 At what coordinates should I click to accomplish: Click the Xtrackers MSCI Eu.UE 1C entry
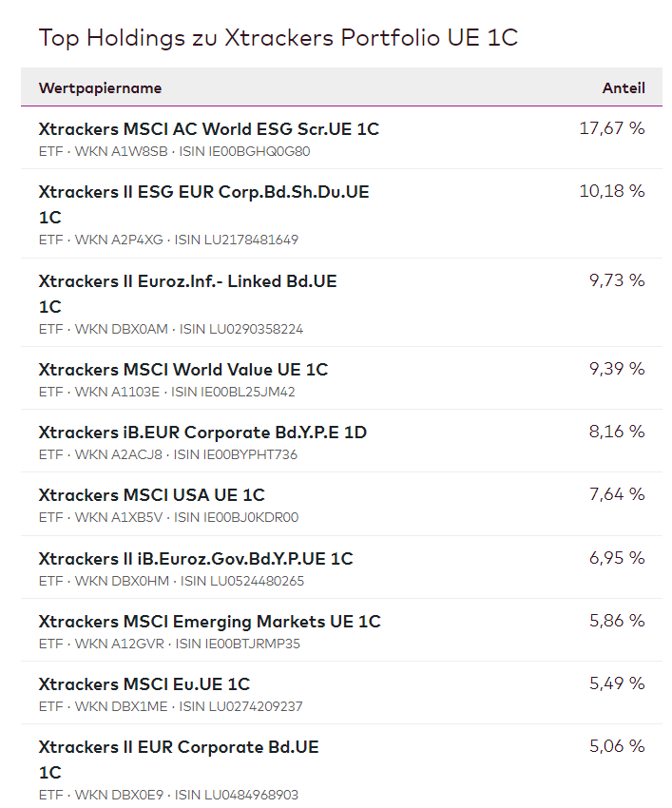(144, 684)
